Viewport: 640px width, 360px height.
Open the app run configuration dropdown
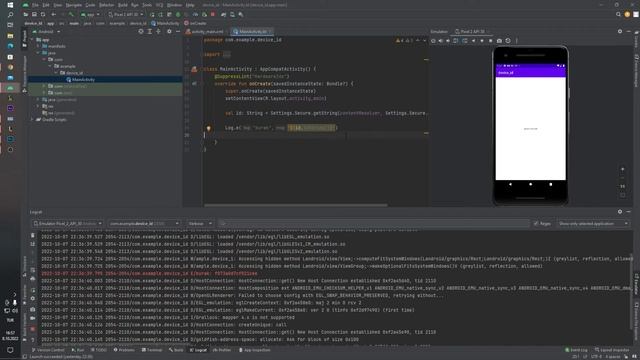(90, 14)
